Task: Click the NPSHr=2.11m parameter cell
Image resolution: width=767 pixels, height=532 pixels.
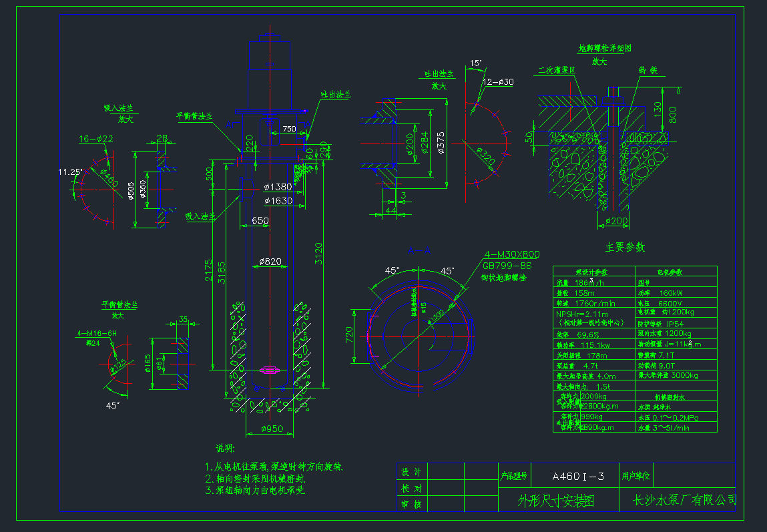Action: (x=582, y=314)
